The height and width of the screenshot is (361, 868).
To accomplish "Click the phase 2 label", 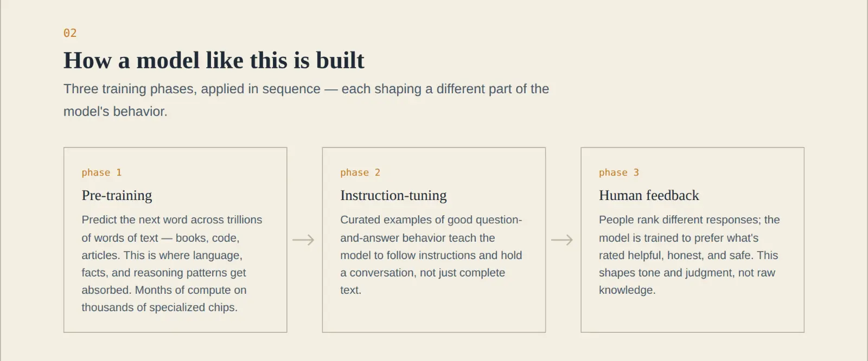I will pyautogui.click(x=360, y=172).
